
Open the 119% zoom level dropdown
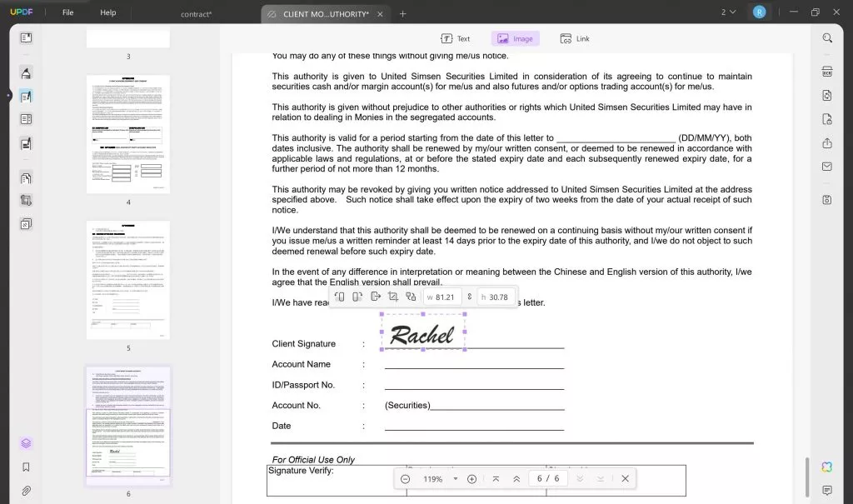tap(454, 478)
